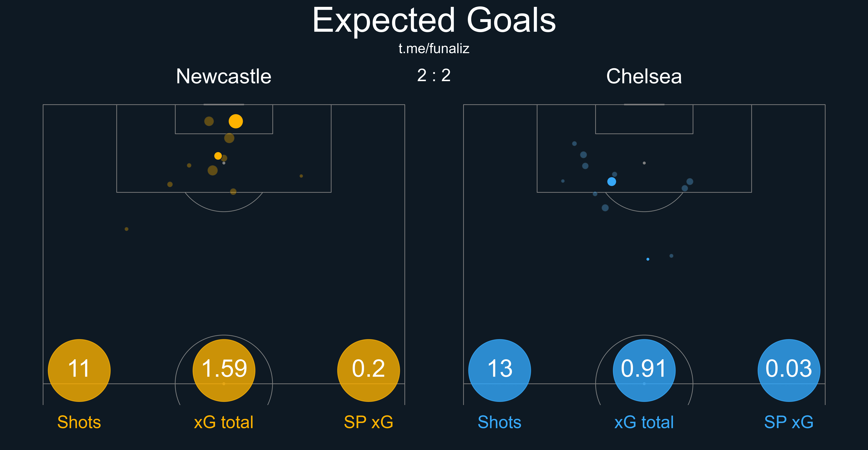Screen dimensions: 868x450
Task: Select the Chelsea team name
Action: click(644, 76)
